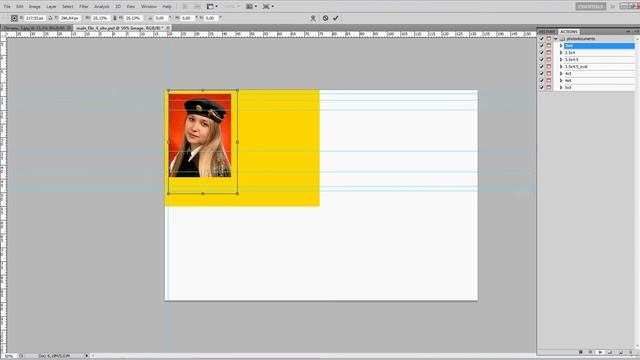640x360 pixels.
Task: Open the zoom level dropdown in menu bar
Action: (x=232, y=7)
